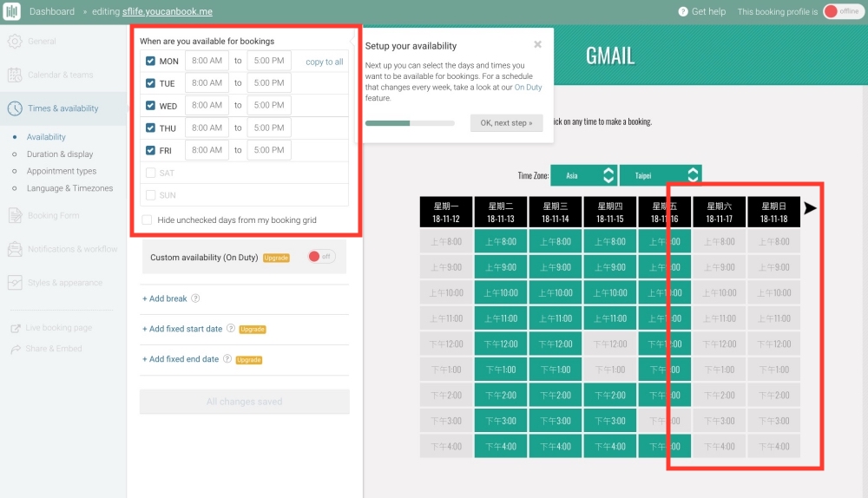Viewport: 868px width, 498px height.
Task: Click the copy to all link
Action: [325, 62]
